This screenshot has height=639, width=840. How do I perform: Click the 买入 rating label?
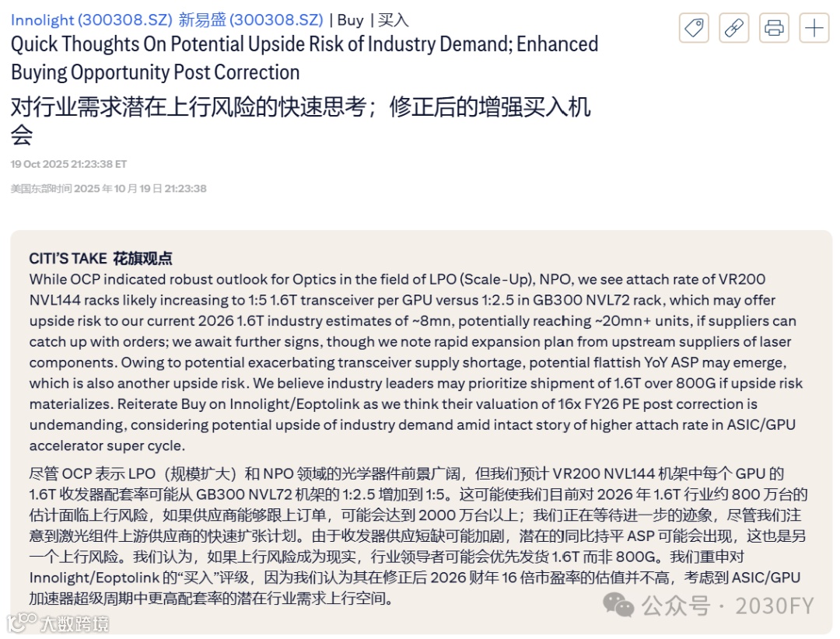click(394, 19)
